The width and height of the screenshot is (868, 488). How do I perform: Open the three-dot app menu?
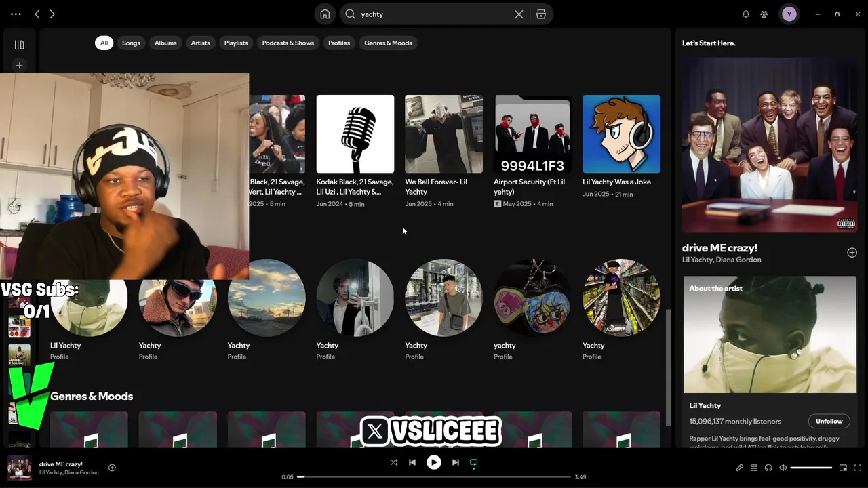tap(16, 14)
